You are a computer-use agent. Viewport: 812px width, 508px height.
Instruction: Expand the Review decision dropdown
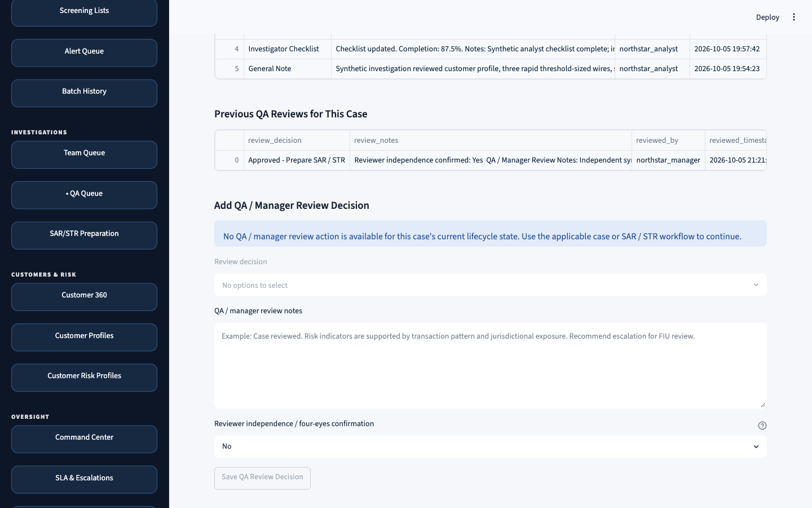tap(490, 285)
